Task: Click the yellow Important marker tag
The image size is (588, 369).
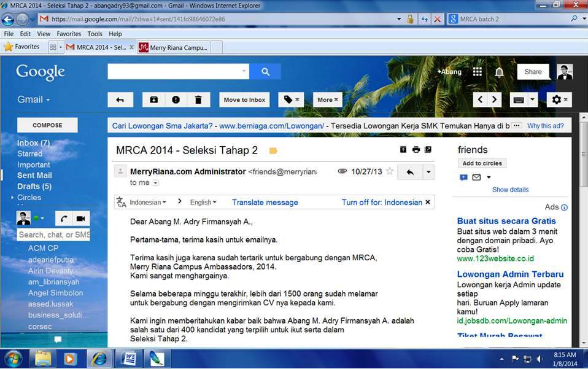Action: click(x=273, y=151)
